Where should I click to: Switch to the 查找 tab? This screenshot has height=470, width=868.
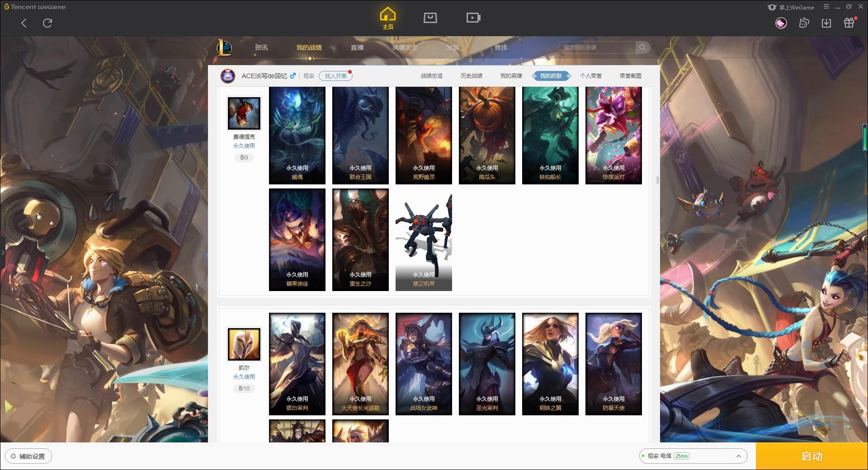(501, 47)
